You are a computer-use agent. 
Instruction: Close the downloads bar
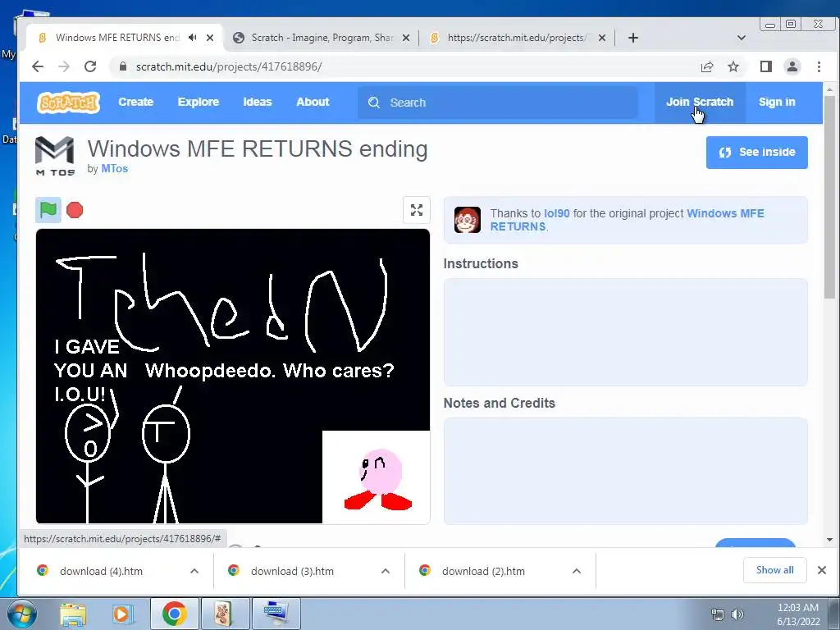[822, 570]
